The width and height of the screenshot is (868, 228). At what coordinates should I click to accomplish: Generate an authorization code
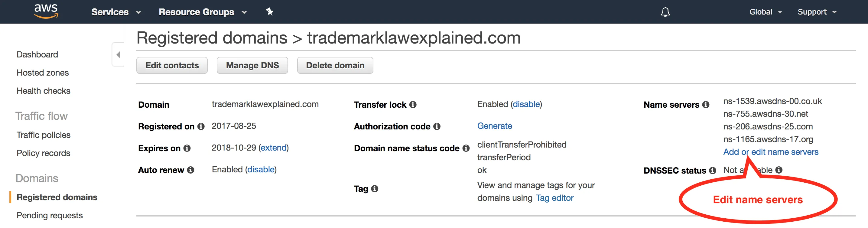click(x=494, y=126)
